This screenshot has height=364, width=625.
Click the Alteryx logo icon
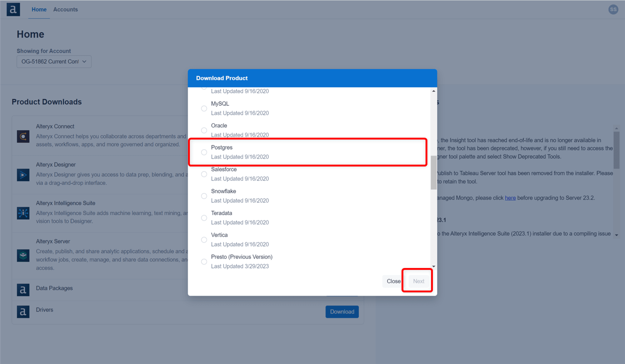pos(13,9)
